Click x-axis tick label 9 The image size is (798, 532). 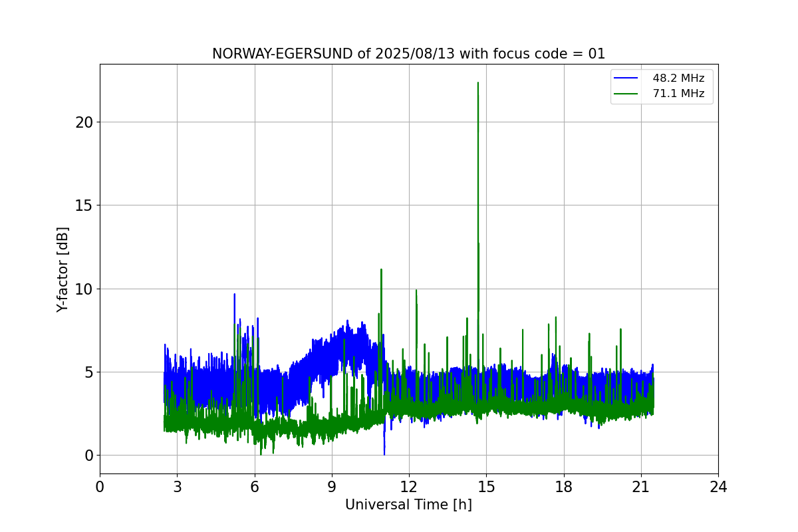tap(332, 487)
